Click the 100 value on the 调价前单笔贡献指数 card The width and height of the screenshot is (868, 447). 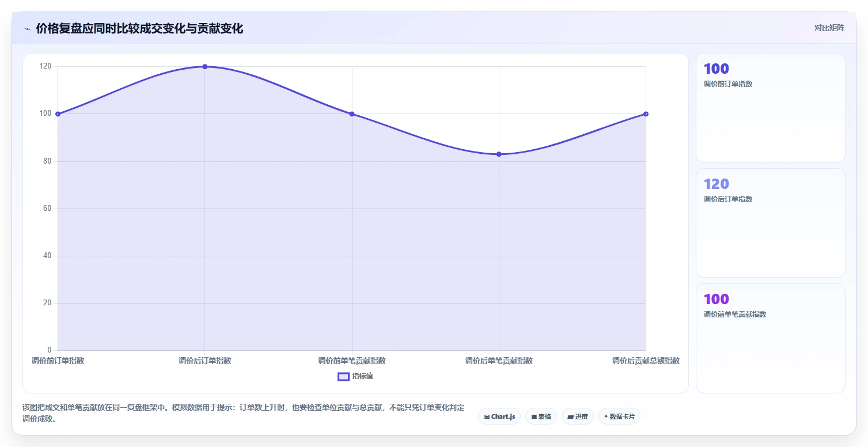coord(717,299)
